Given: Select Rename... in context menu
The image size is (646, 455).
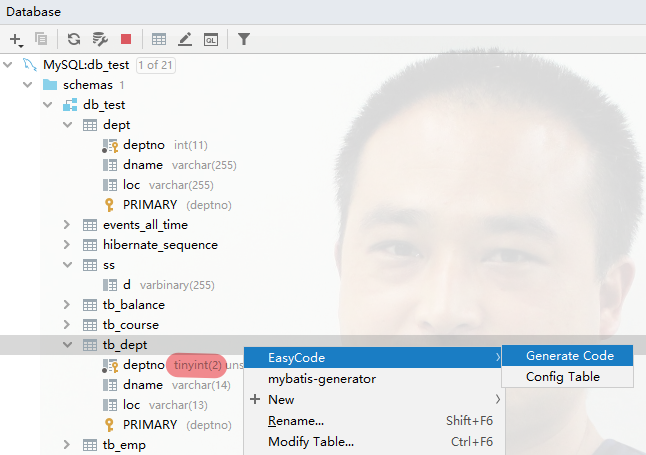Looking at the screenshot, I should pyautogui.click(x=373, y=420).
